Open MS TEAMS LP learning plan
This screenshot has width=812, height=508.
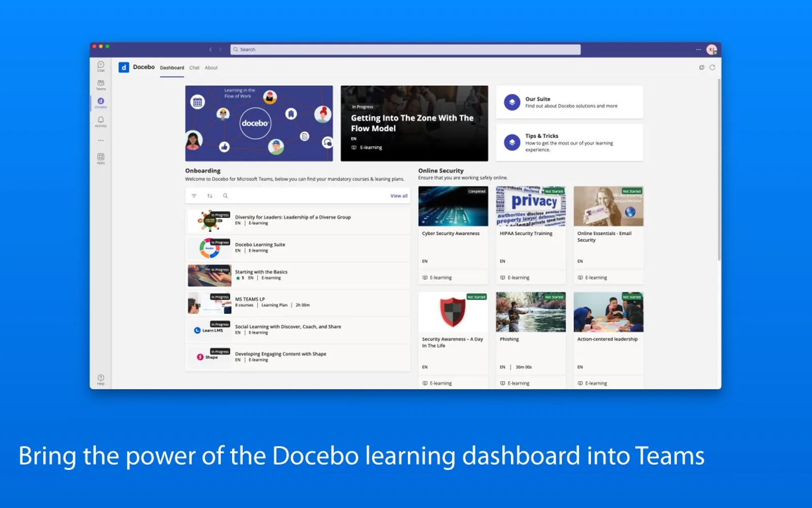point(298,303)
